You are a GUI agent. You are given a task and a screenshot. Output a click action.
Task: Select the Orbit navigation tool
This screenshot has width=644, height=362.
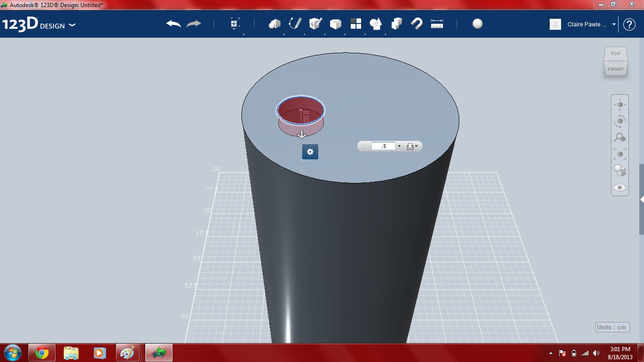coord(620,121)
